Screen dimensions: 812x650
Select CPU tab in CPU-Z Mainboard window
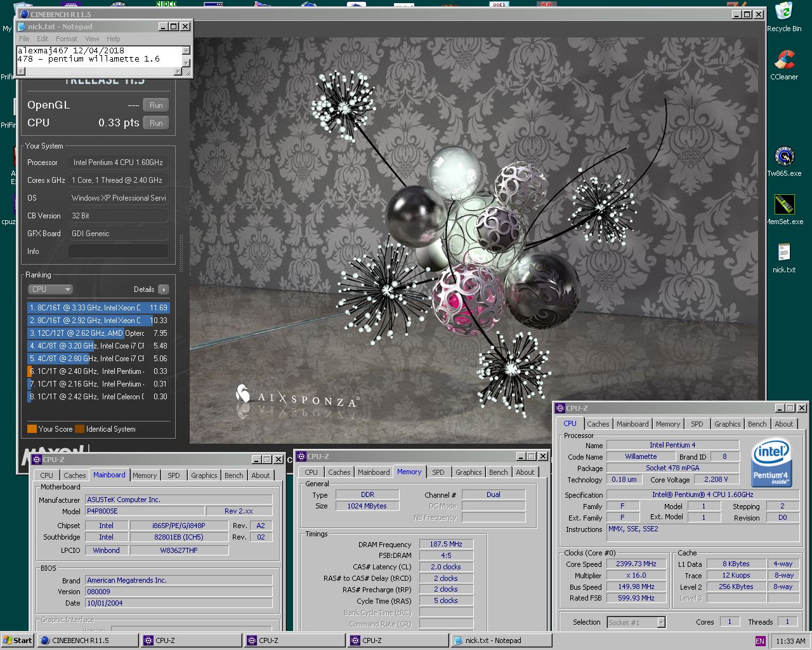[47, 475]
